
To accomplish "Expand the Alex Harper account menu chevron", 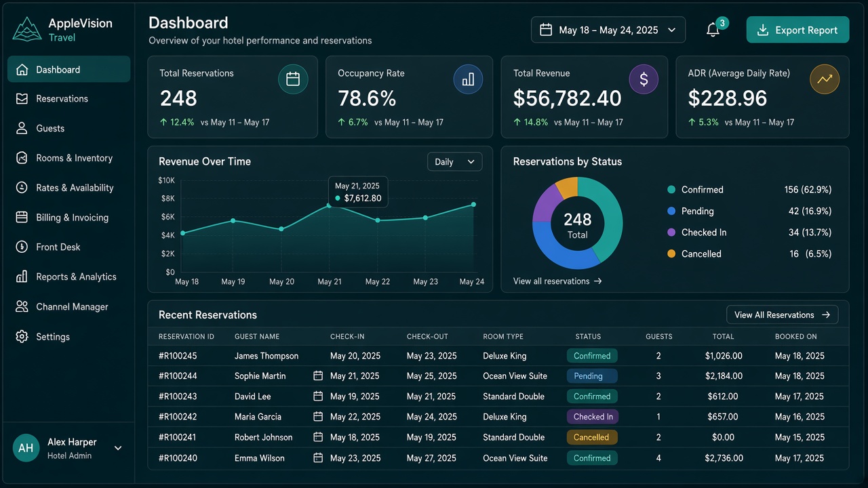I will click(x=118, y=448).
